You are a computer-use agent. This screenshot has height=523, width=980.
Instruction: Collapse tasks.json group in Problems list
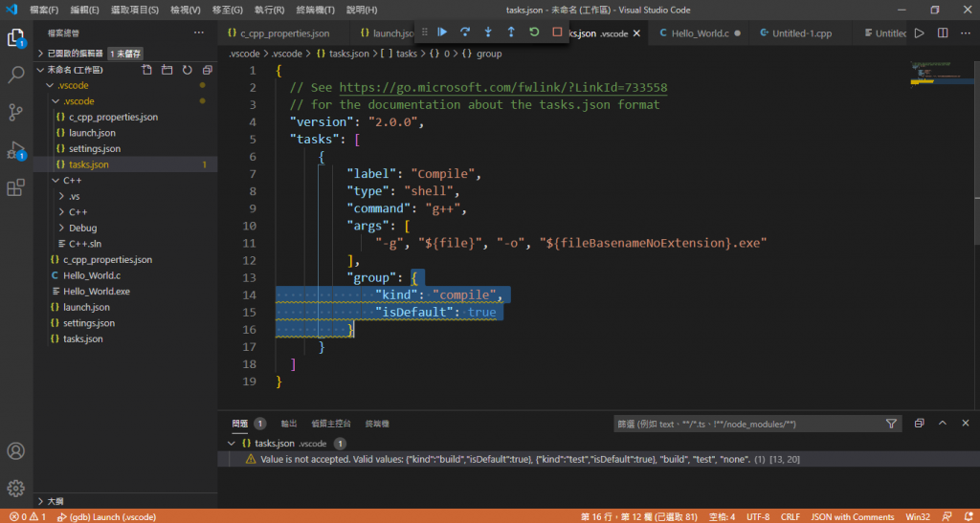click(x=230, y=444)
